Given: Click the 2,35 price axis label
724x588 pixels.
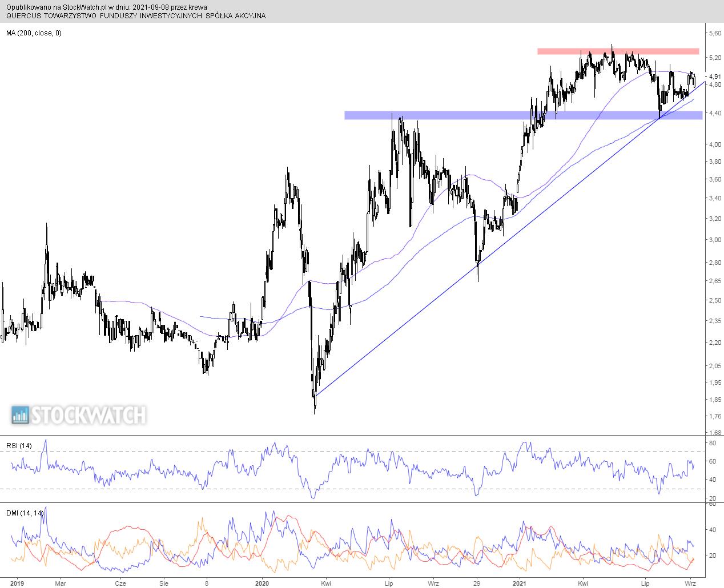Looking at the screenshot, I should [714, 321].
